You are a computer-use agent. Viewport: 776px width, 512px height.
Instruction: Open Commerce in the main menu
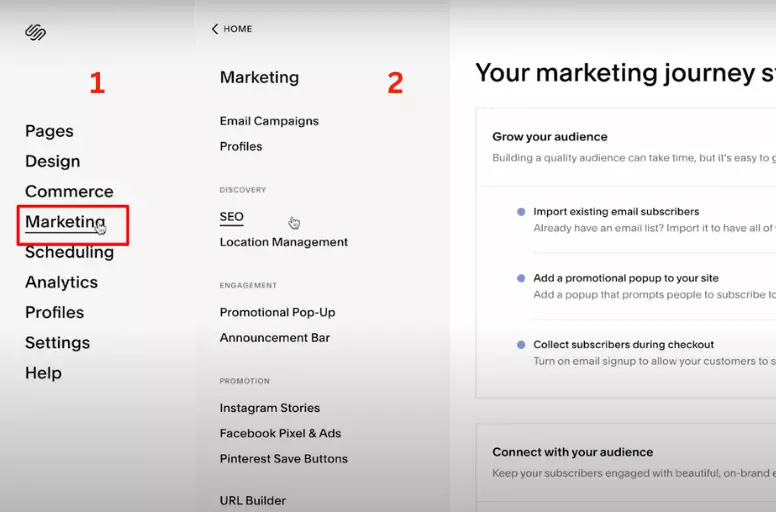[69, 191]
